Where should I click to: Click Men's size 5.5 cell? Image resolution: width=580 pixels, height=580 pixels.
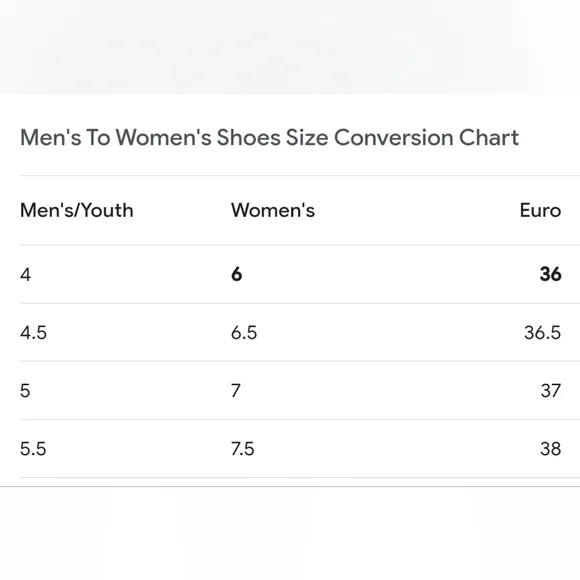(33, 449)
